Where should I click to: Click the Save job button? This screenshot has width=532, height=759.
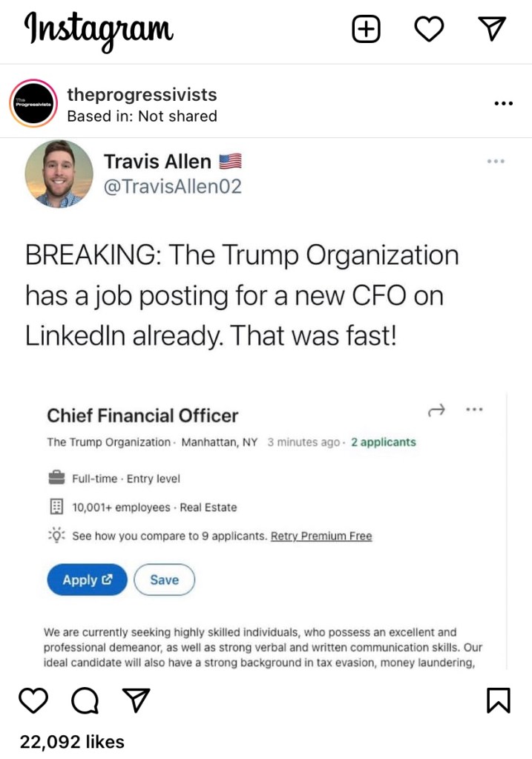(x=164, y=580)
